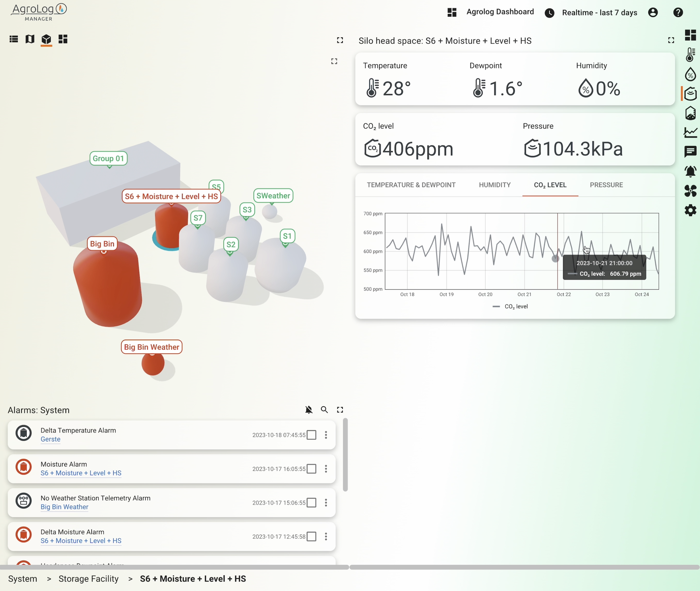Open the aeration fan panel in the sidebar
Image resolution: width=700 pixels, height=591 pixels.
690,191
